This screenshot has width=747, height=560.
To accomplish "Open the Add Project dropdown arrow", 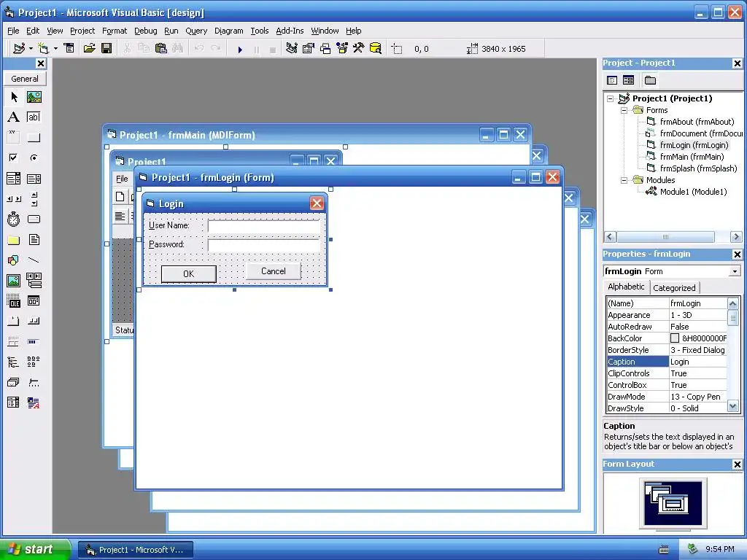I will 31,48.
